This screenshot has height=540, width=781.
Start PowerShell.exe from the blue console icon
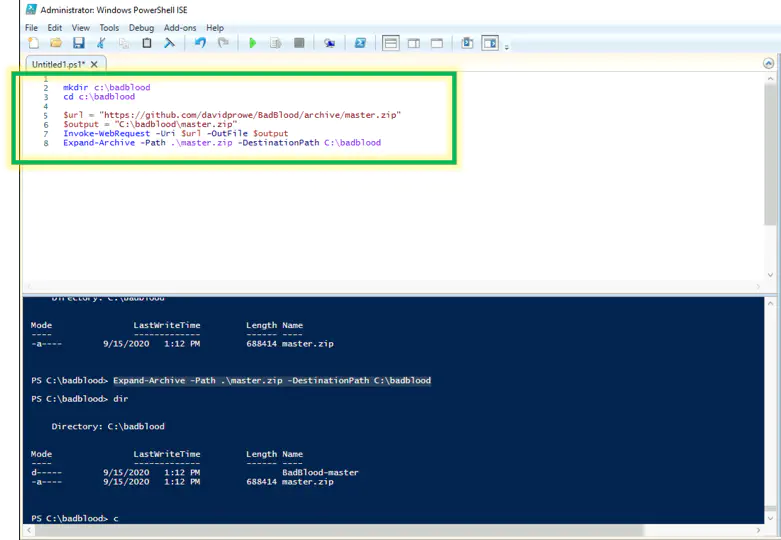pos(360,43)
